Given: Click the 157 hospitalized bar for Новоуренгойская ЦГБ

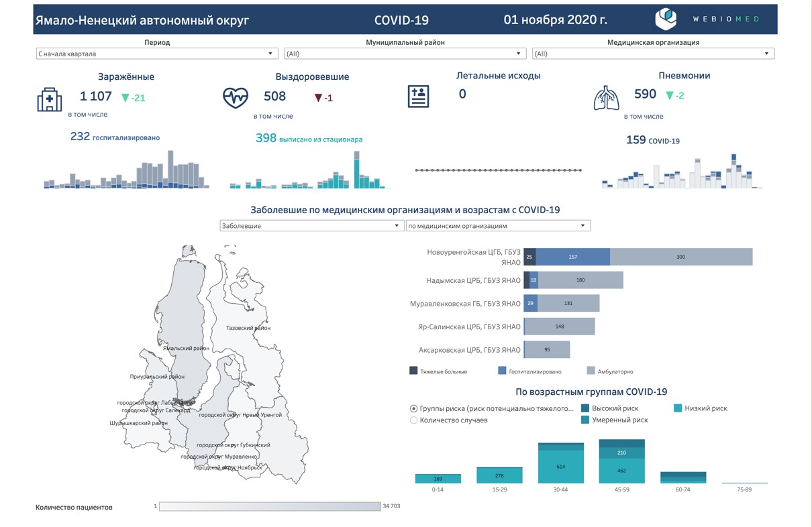Looking at the screenshot, I should (x=573, y=257).
